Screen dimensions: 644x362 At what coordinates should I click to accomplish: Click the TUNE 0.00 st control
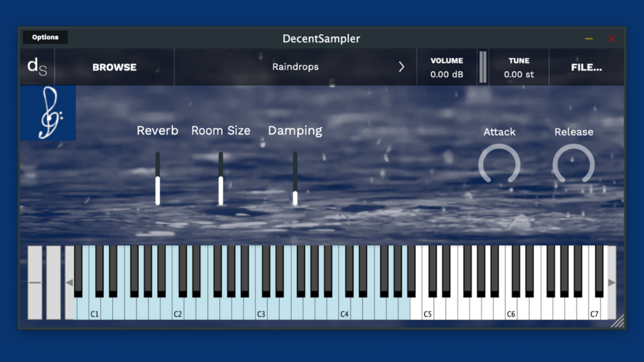pyautogui.click(x=519, y=67)
